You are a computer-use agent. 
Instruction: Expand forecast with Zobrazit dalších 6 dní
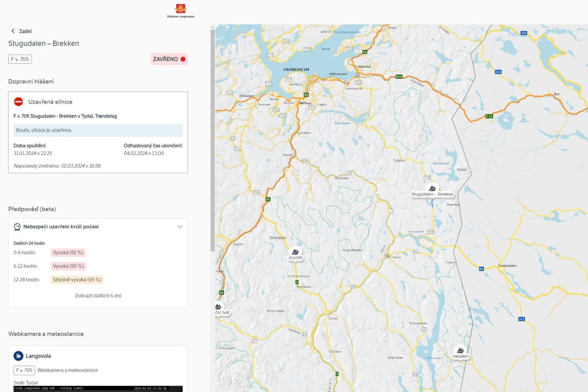(98, 295)
